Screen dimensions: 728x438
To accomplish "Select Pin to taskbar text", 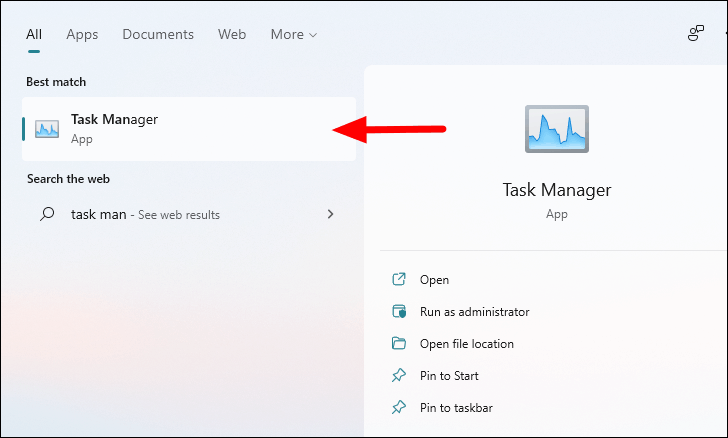I will tap(456, 408).
